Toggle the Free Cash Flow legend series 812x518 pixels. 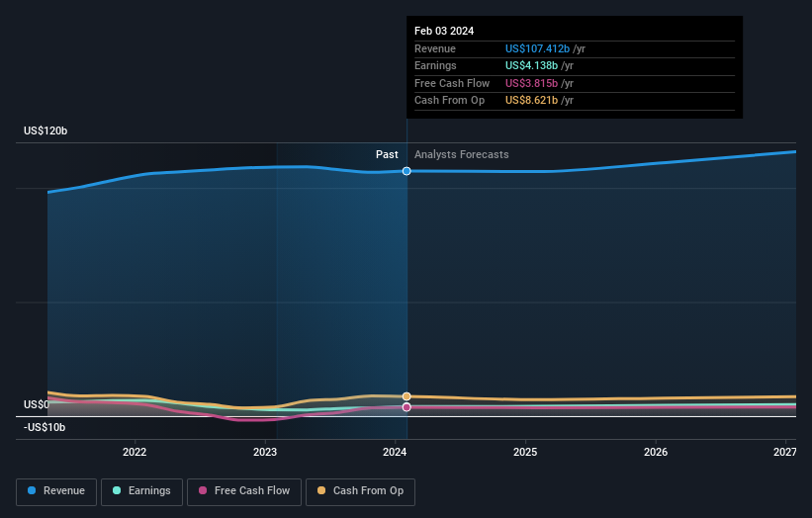pos(244,491)
